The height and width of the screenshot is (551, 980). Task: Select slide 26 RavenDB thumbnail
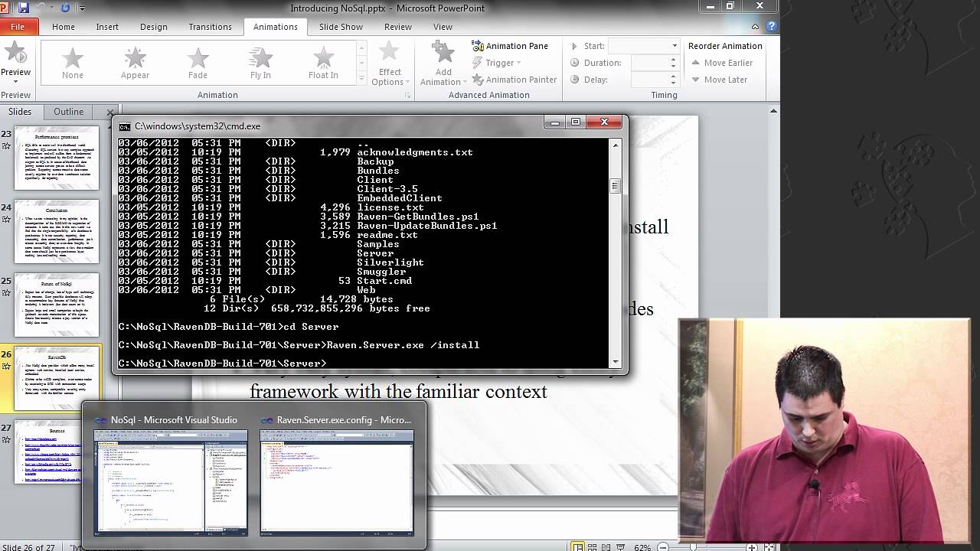[x=57, y=378]
